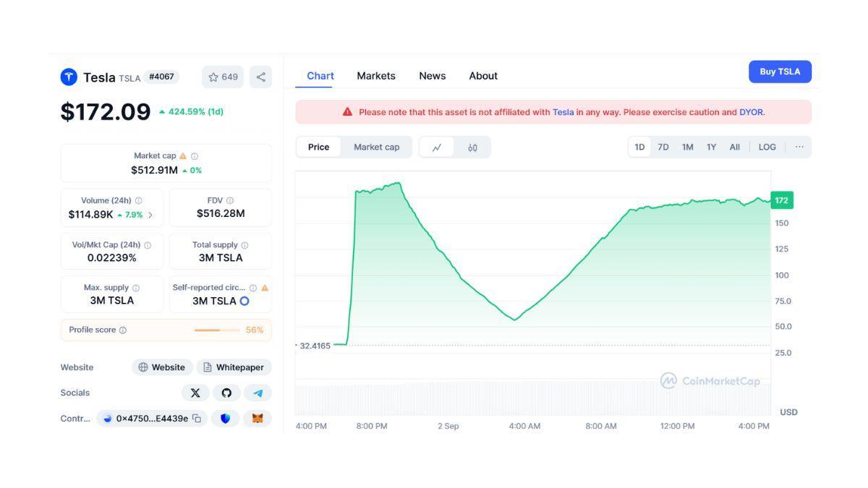Share the Tesla token page

pos(260,77)
